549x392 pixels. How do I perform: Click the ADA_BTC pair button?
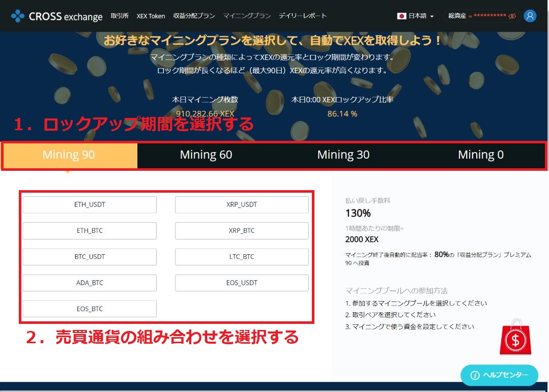[90, 283]
